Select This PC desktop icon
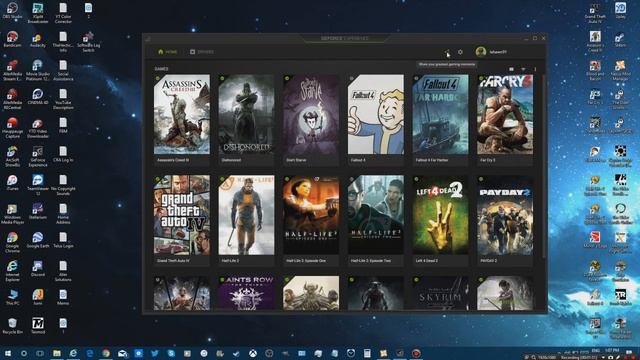Viewport: 640px width, 360px height. point(12,297)
